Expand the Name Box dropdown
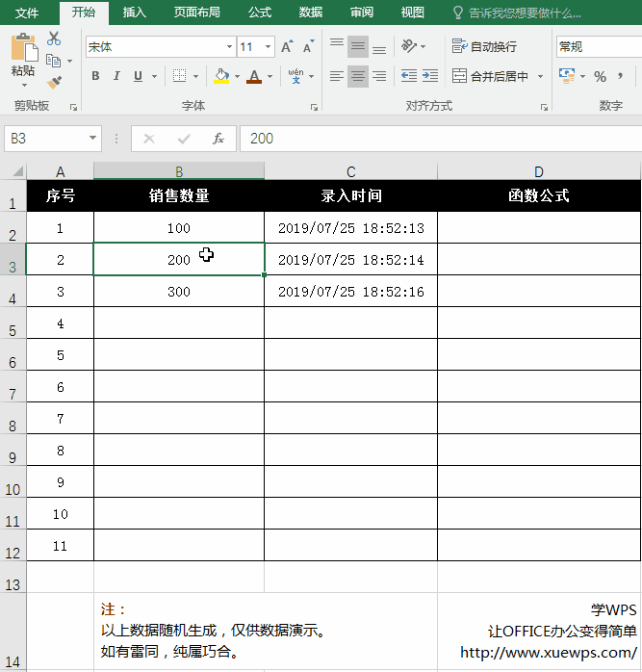 tap(92, 138)
